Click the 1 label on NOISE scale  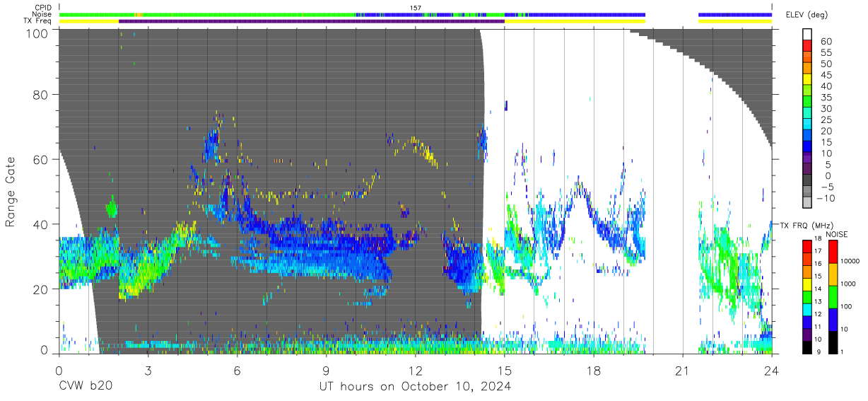(x=843, y=351)
